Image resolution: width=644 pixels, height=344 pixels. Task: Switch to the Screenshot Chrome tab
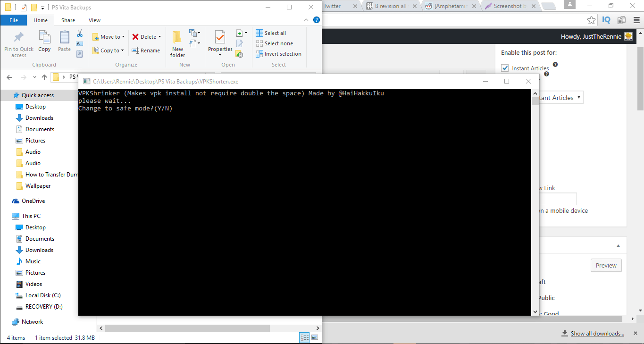(510, 6)
